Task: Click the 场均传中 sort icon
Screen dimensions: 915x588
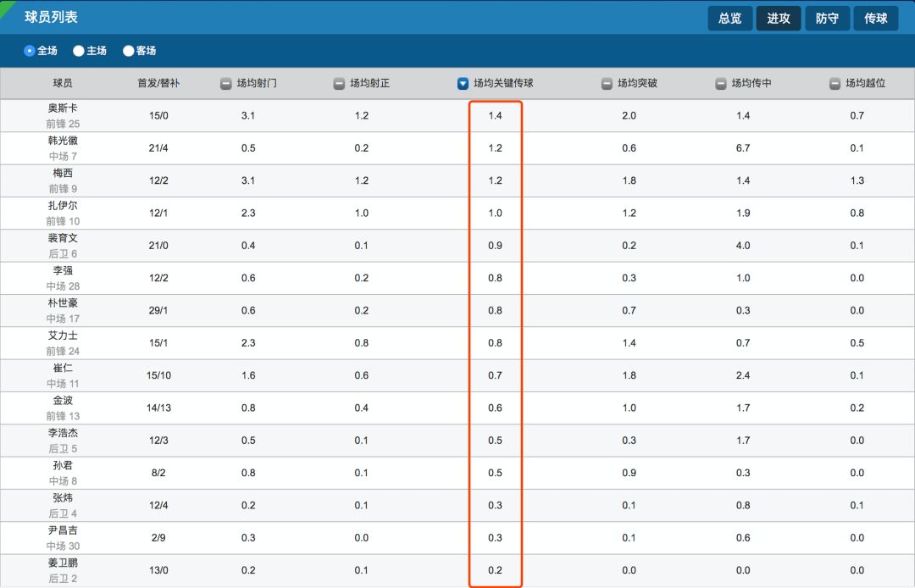Action: click(721, 84)
